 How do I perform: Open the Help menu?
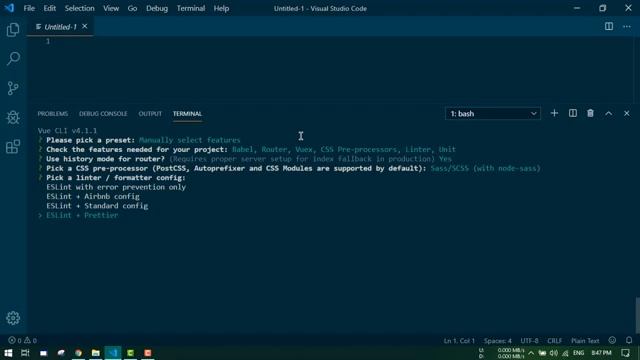pyautogui.click(x=221, y=8)
